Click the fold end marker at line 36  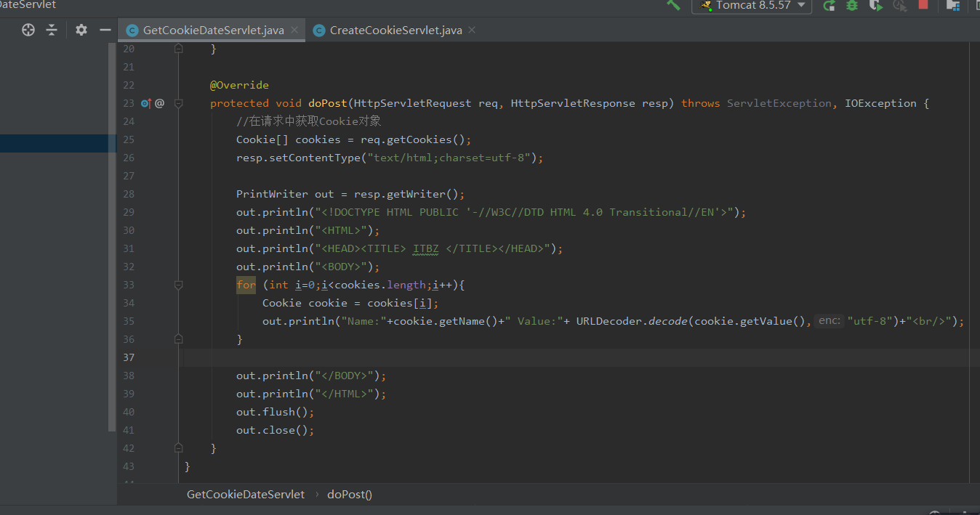pyautogui.click(x=178, y=339)
